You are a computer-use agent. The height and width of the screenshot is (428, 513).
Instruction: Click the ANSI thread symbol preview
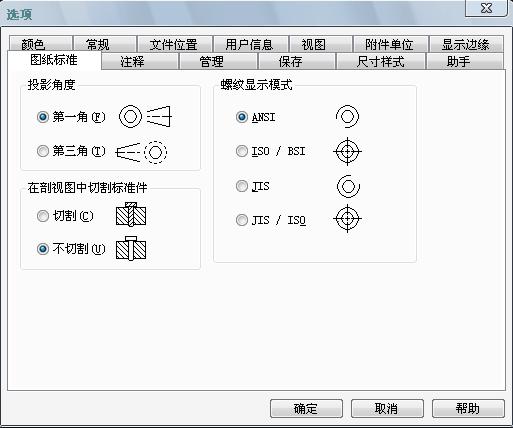click(x=347, y=117)
